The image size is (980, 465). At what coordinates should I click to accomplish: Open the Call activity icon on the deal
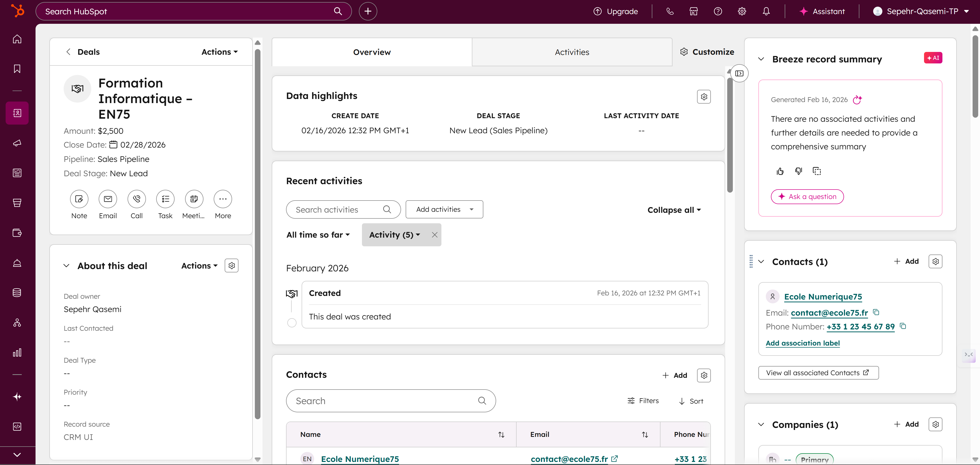pyautogui.click(x=136, y=199)
